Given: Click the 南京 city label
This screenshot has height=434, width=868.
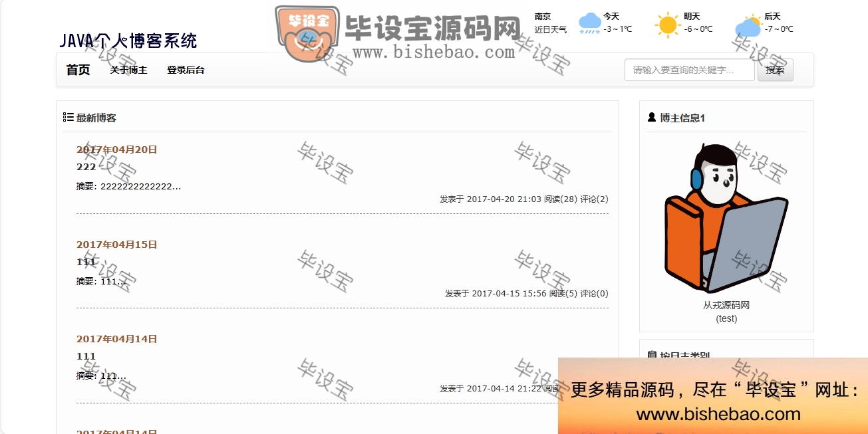Looking at the screenshot, I should pyautogui.click(x=543, y=16).
